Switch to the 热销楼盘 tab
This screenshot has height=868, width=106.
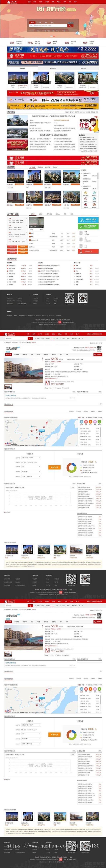[22, 68]
